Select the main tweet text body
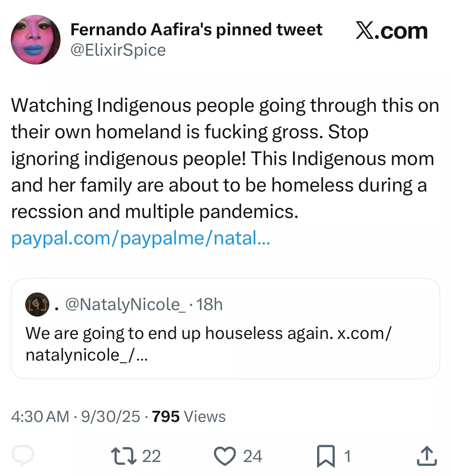The height and width of the screenshot is (476, 451). tap(225, 158)
